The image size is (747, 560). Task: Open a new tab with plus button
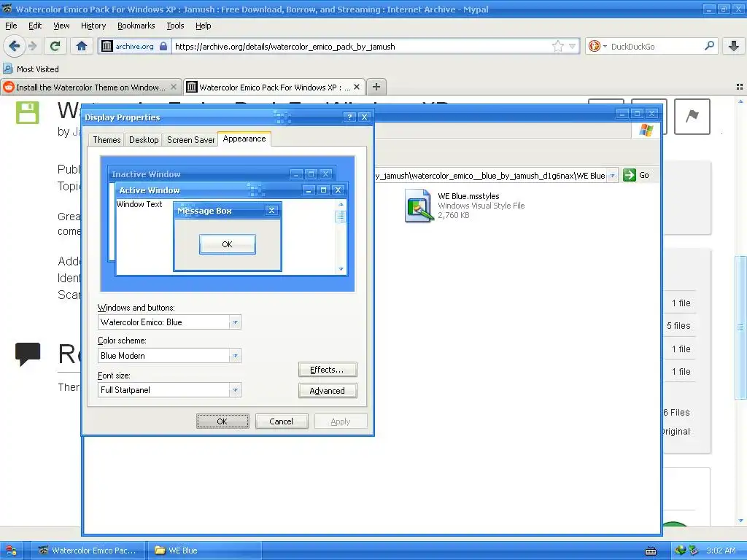coord(376,87)
